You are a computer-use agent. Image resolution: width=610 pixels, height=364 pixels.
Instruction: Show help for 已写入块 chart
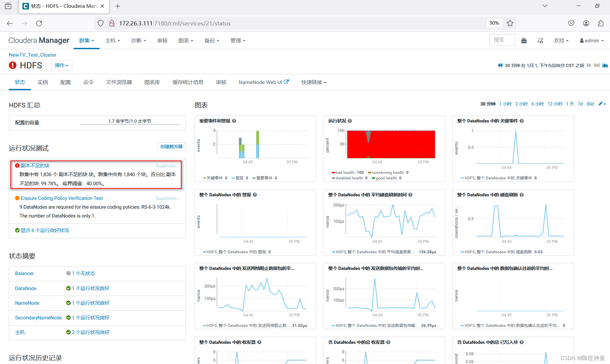click(x=521, y=342)
